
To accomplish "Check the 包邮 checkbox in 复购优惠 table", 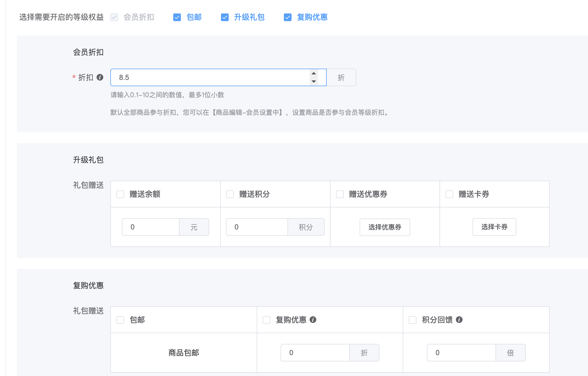I will (x=120, y=320).
